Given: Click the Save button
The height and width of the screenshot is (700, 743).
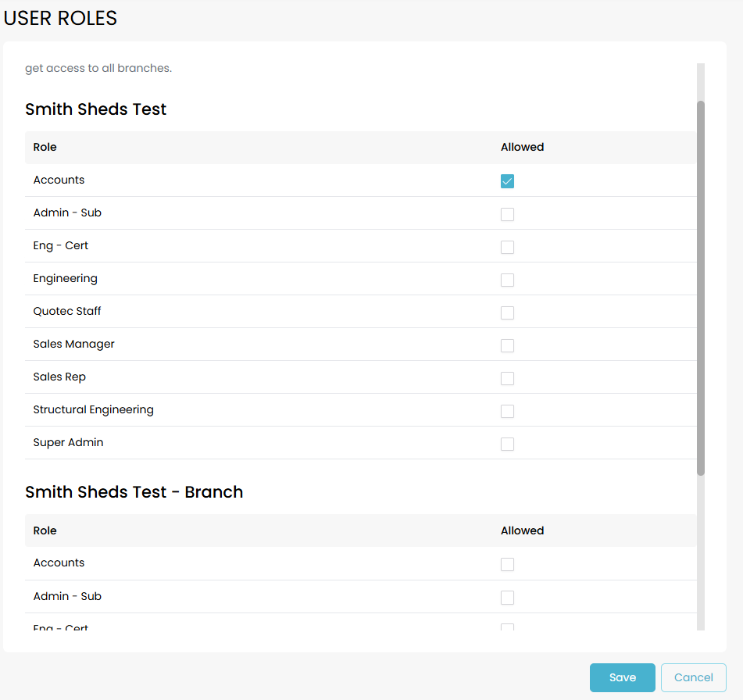Looking at the screenshot, I should tap(622, 677).
